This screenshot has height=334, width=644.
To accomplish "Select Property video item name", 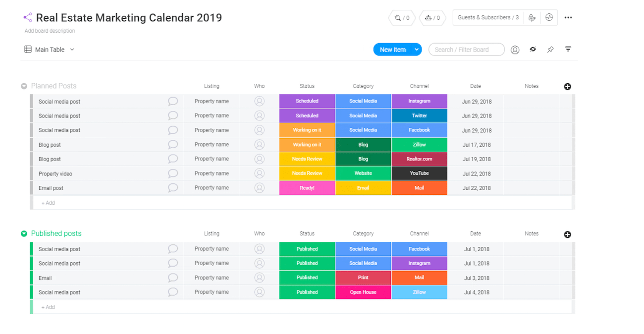I will point(55,174).
